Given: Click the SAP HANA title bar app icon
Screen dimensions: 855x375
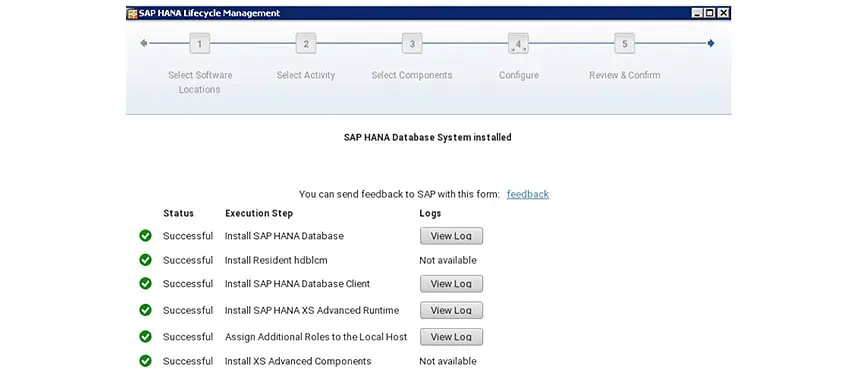Looking at the screenshot, I should coord(132,13).
